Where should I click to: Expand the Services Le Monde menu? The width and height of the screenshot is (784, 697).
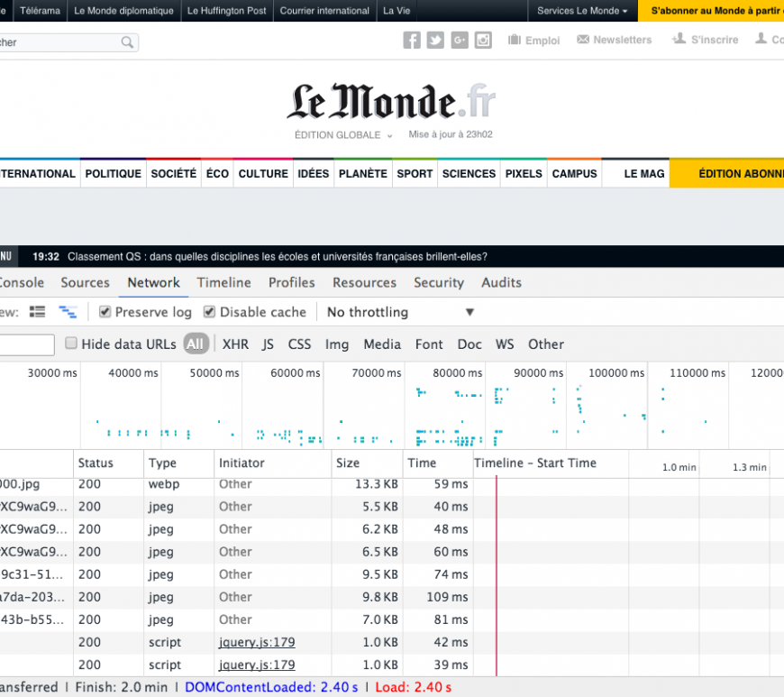pos(582,11)
